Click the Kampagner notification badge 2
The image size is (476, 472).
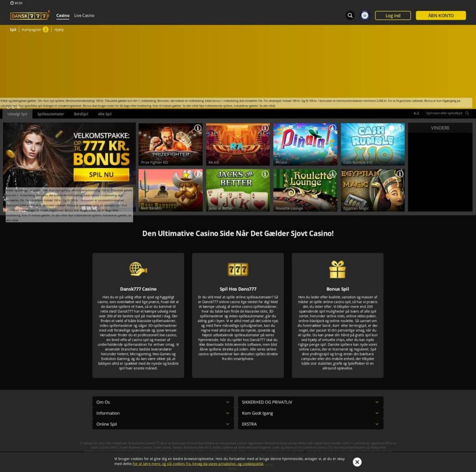[x=46, y=29]
